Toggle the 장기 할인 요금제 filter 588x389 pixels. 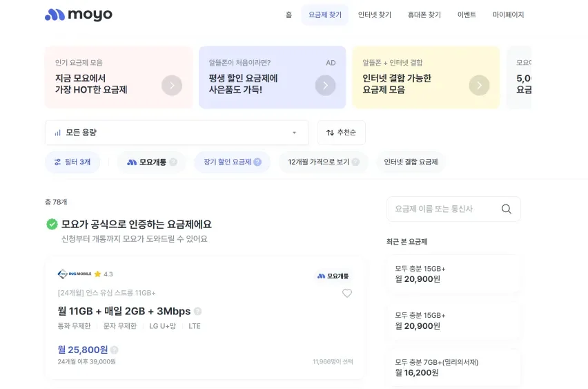coord(232,162)
